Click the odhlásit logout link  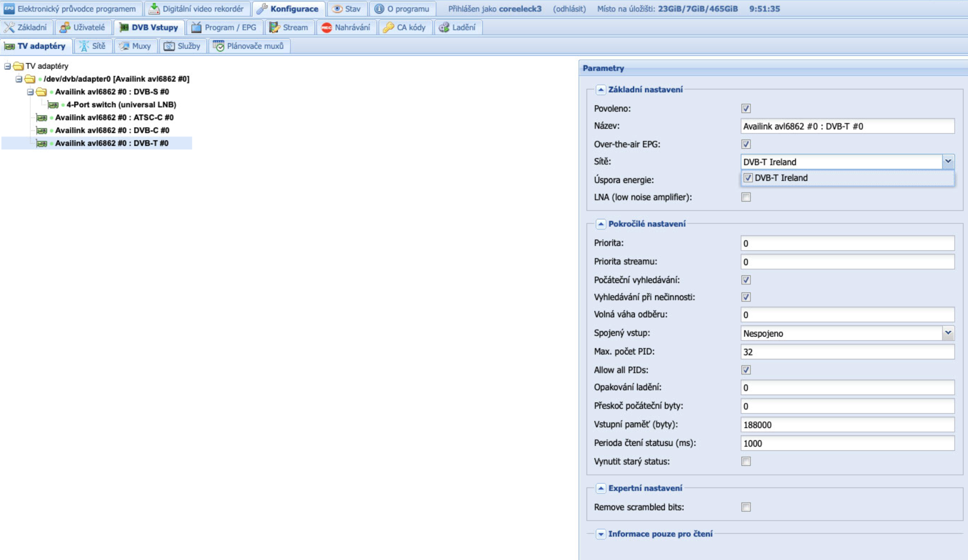[x=569, y=9]
